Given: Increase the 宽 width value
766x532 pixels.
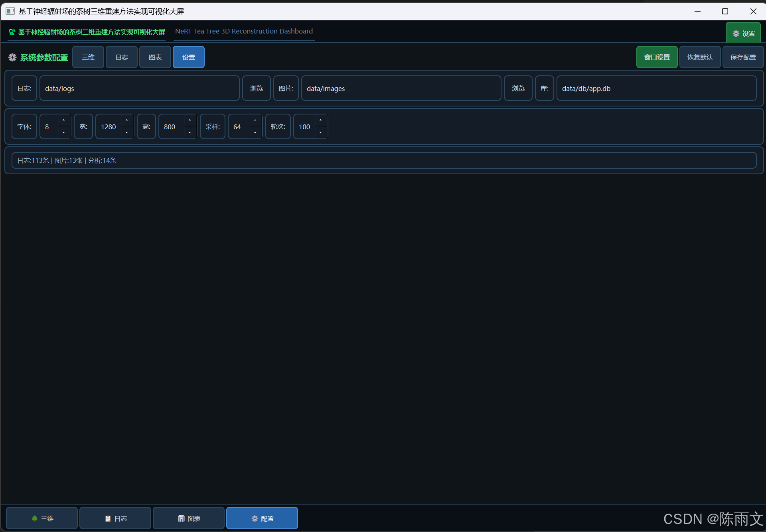Looking at the screenshot, I should pyautogui.click(x=127, y=120).
